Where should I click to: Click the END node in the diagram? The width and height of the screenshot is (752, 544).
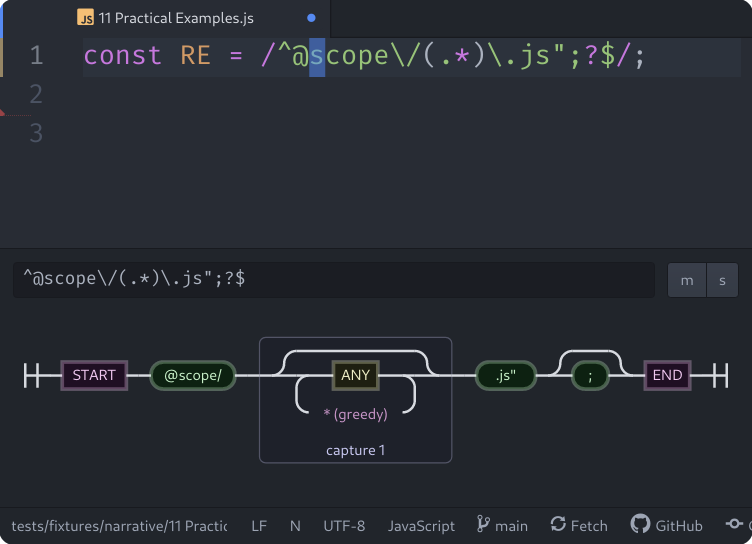pos(667,376)
